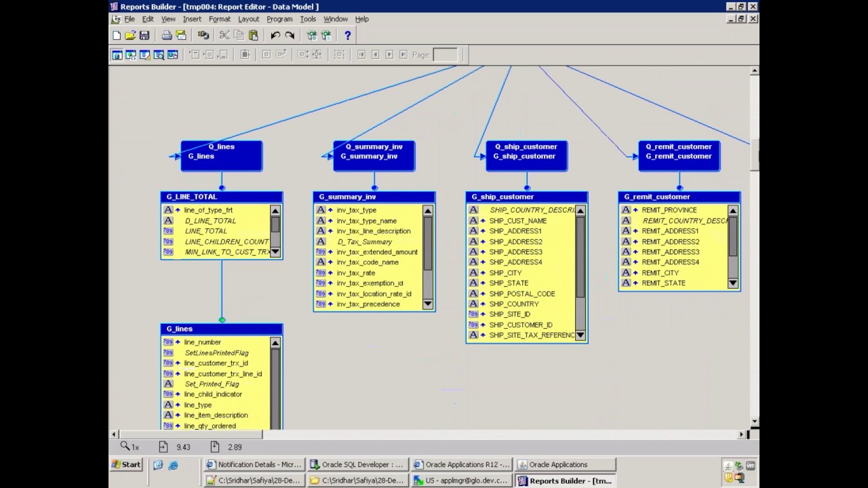The image size is (868, 488).
Task: Open the File menu
Action: pos(130,19)
